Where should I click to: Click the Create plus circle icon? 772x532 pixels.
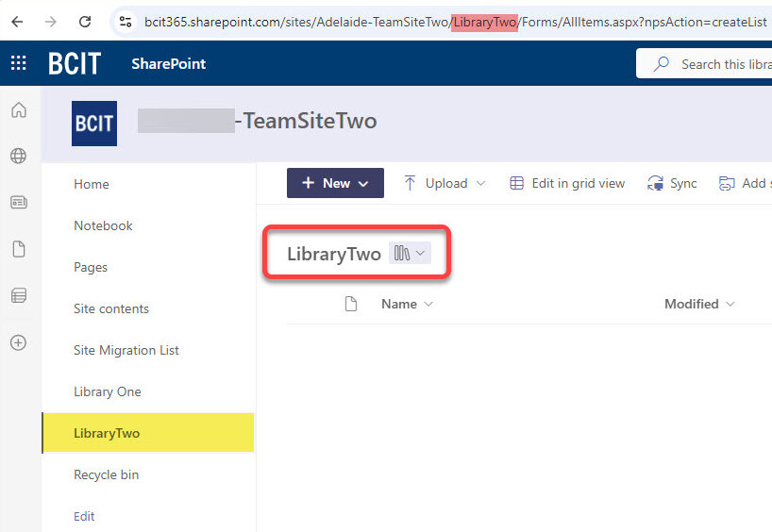pos(19,342)
